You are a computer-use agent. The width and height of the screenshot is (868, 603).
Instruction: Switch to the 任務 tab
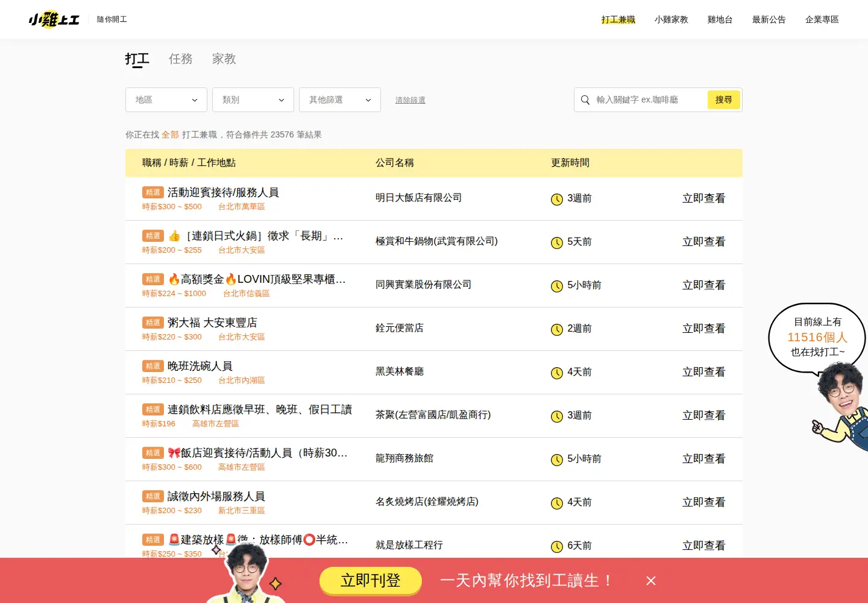click(181, 59)
